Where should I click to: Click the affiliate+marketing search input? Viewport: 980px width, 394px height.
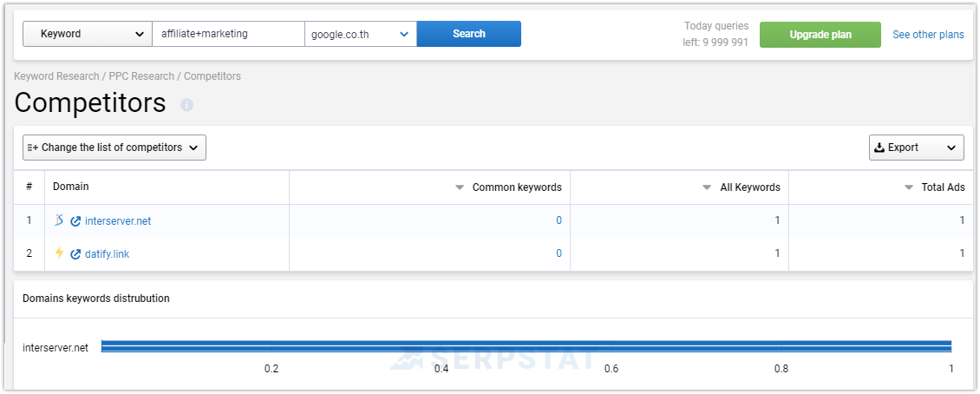tap(229, 34)
